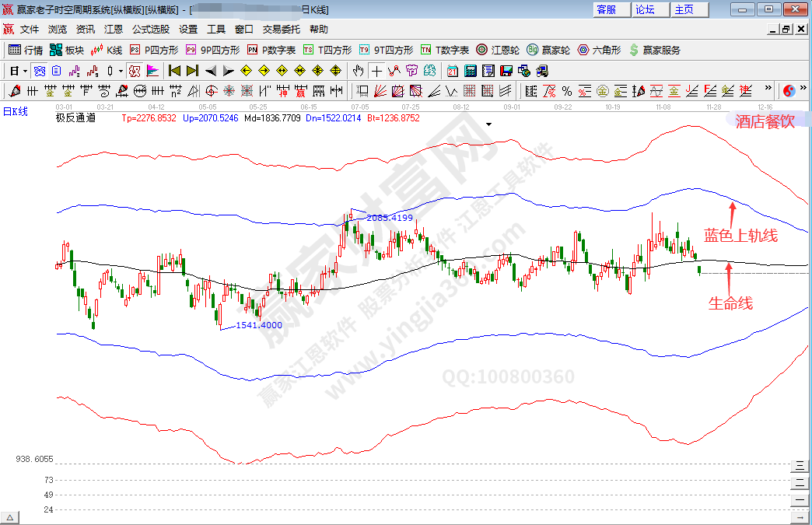Image resolution: width=812 pixels, height=525 pixels.
Task: Open the 交易委托 menu
Action: tap(281, 29)
